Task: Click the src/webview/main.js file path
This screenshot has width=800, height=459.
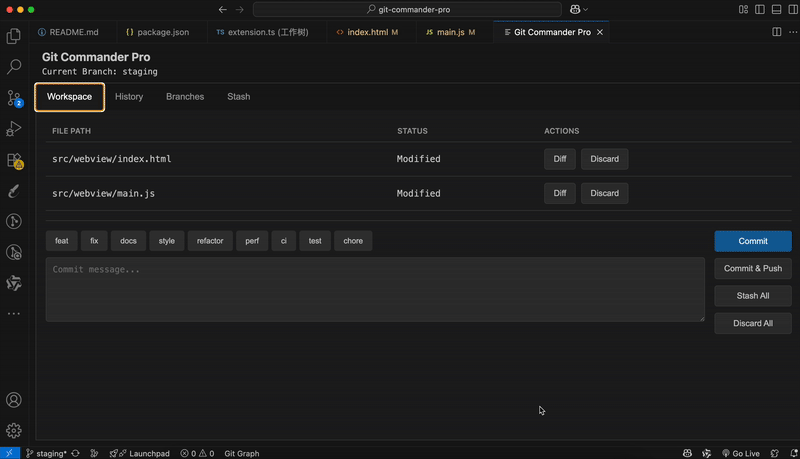Action: pyautogui.click(x=104, y=193)
